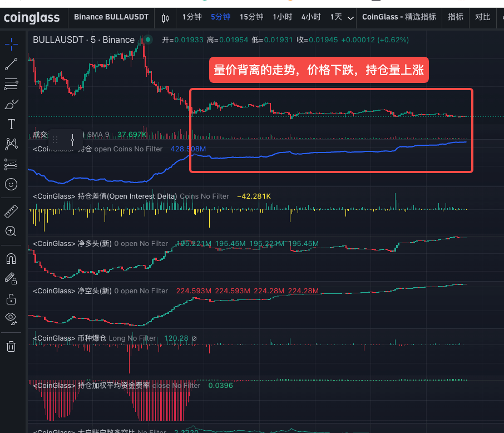Click the +0.00012 (+0.62%) price change

coord(375,40)
